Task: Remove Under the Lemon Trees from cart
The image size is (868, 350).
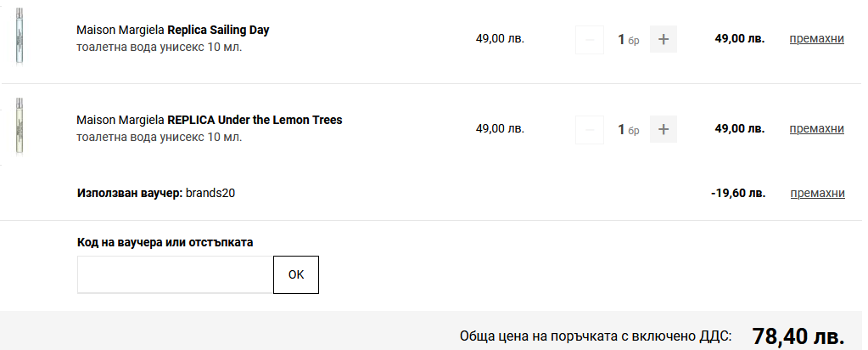Action: (x=816, y=128)
